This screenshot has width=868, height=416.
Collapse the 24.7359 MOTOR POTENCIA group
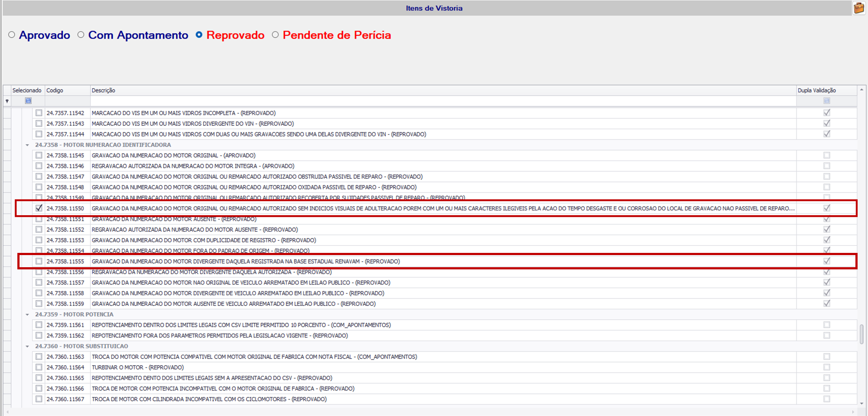27,314
